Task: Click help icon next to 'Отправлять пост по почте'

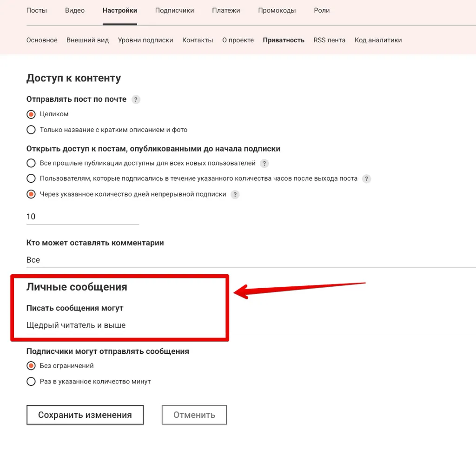Action: click(136, 99)
